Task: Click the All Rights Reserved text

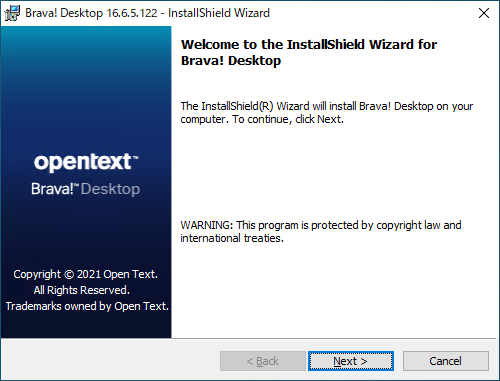Action: pos(82,290)
